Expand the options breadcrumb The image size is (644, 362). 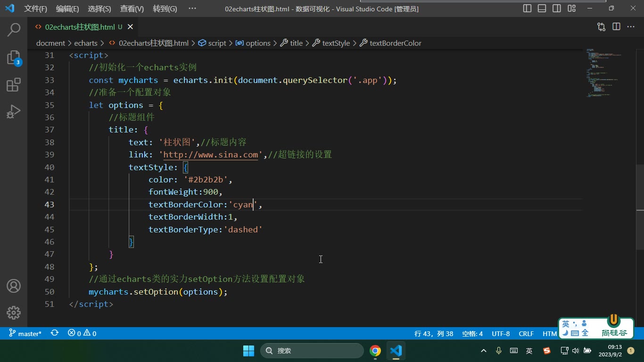[x=253, y=43]
